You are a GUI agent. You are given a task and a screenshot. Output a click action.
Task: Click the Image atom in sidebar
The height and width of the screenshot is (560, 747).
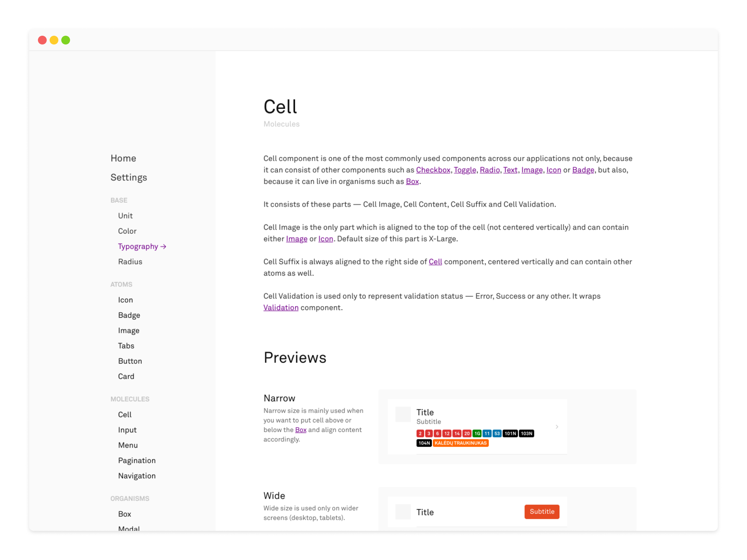tap(128, 331)
